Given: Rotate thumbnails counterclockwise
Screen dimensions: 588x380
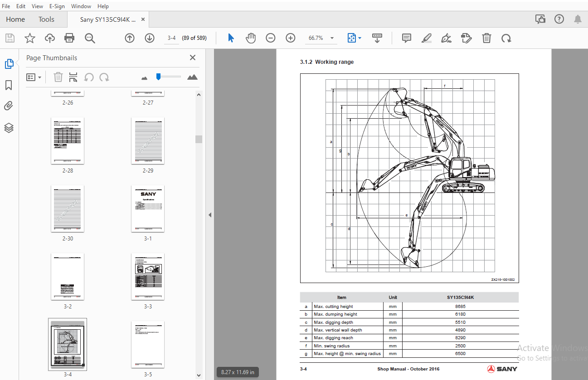Looking at the screenshot, I should pyautogui.click(x=89, y=77).
